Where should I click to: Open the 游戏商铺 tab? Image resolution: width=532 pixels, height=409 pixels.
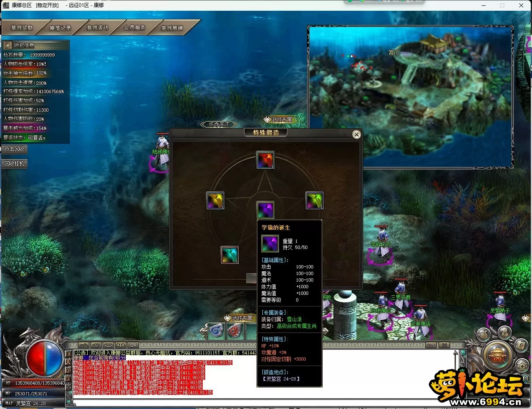(172, 28)
